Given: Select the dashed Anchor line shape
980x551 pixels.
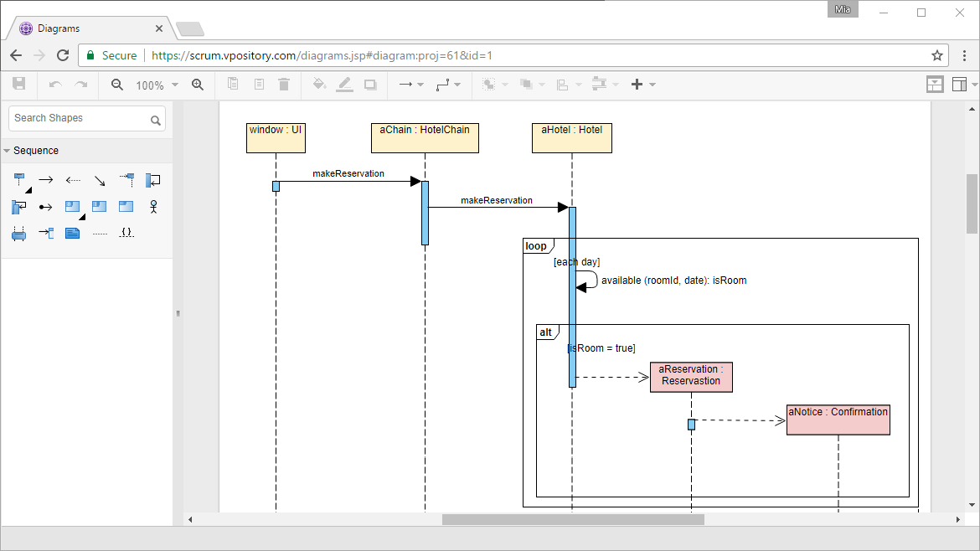Looking at the screenshot, I should [100, 233].
